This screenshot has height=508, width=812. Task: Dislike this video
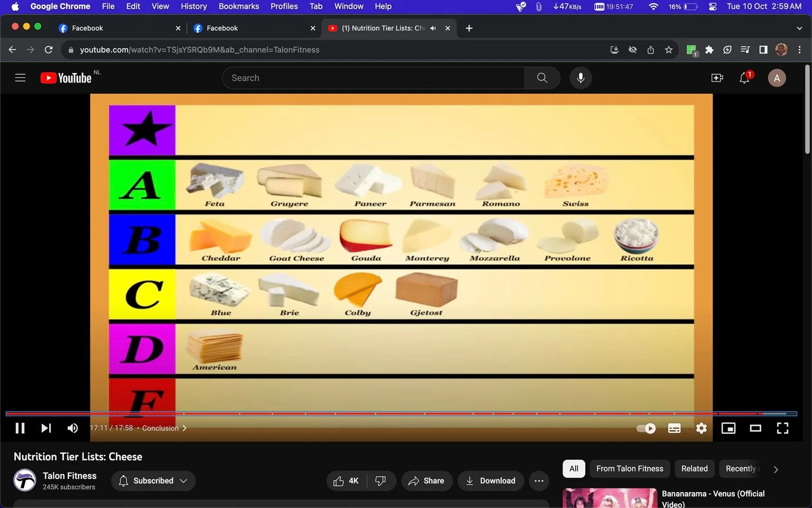tap(381, 480)
